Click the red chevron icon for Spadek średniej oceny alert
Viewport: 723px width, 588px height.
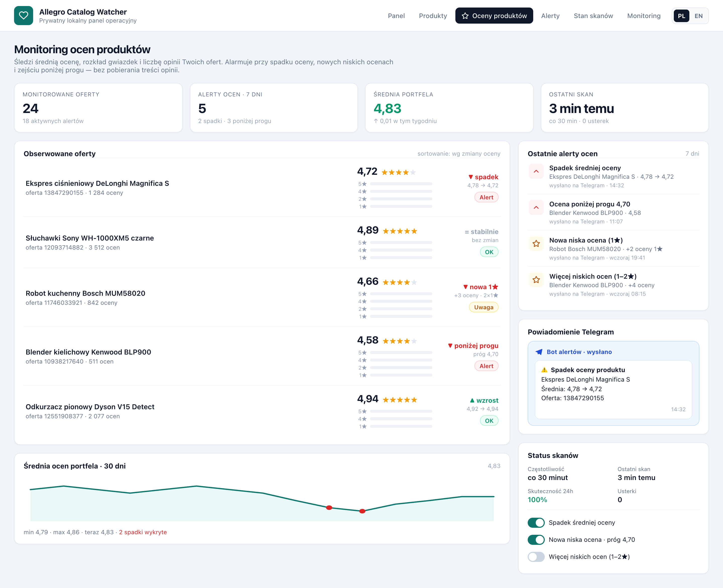coord(536,171)
